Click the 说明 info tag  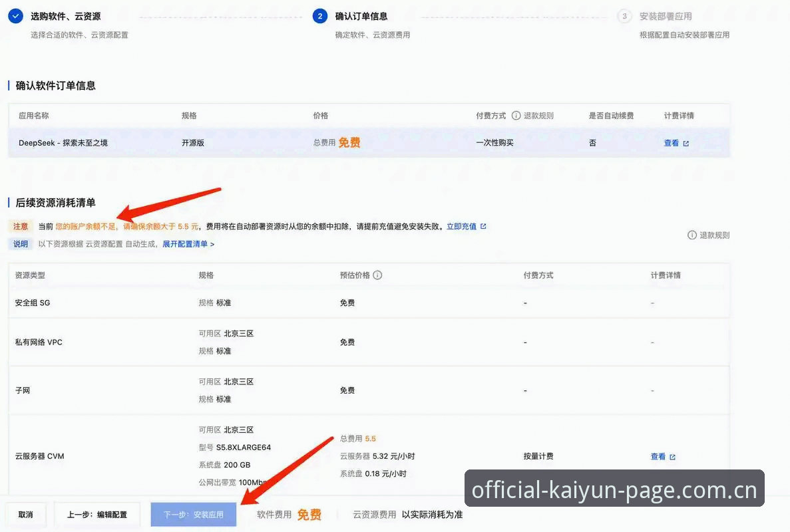click(x=21, y=244)
